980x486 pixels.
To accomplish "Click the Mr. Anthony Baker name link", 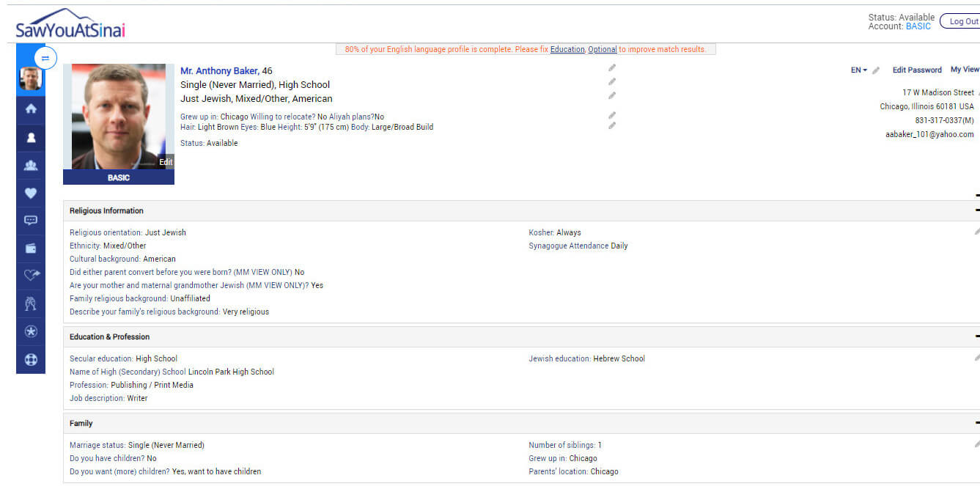I will coord(219,71).
